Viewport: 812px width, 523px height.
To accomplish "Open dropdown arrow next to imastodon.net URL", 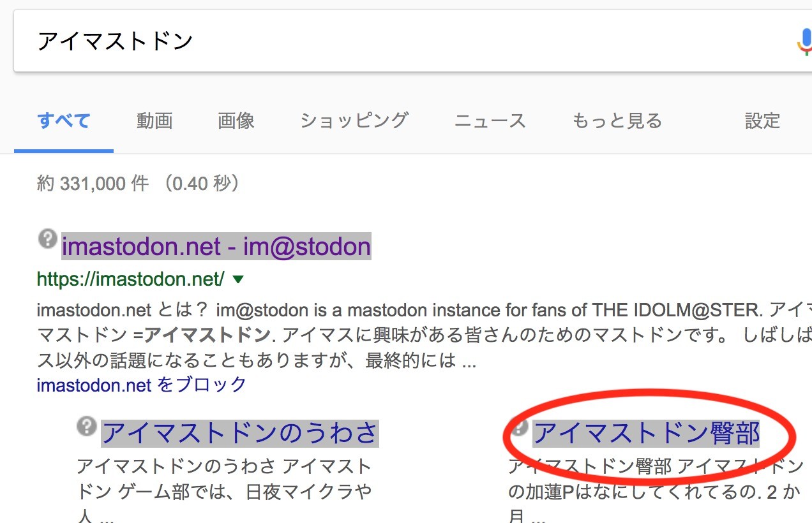I will click(x=238, y=279).
